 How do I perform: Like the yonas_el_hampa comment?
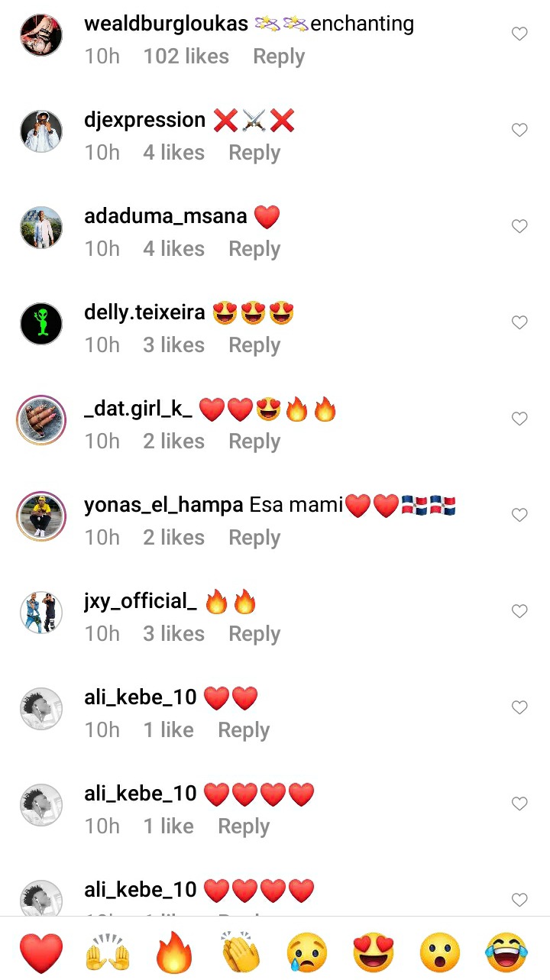519,516
